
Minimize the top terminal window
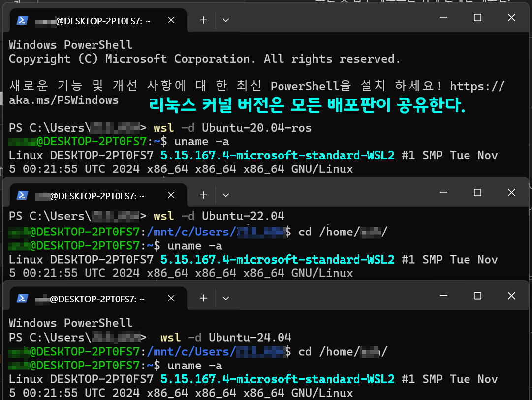(x=443, y=17)
